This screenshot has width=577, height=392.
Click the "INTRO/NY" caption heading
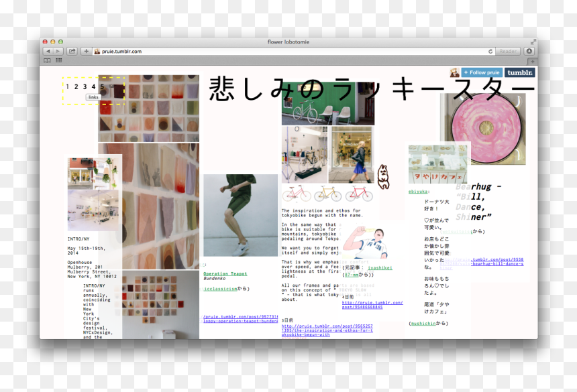[x=78, y=239]
